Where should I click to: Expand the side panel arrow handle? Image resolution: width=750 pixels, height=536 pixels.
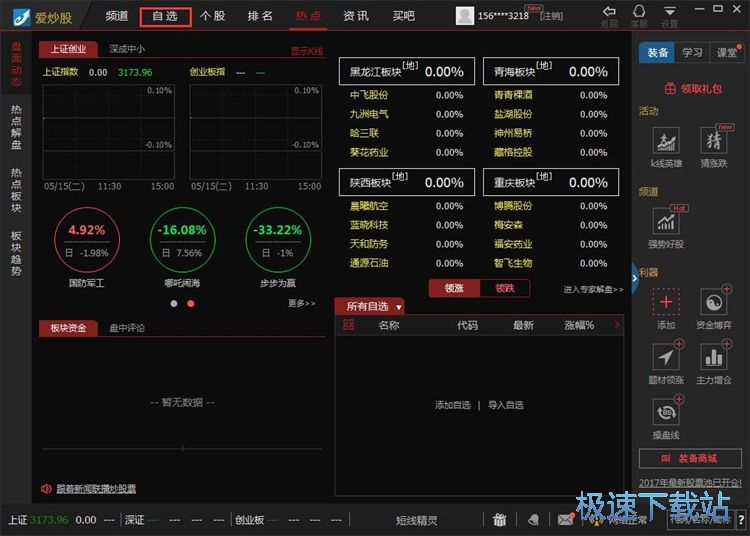click(x=635, y=278)
